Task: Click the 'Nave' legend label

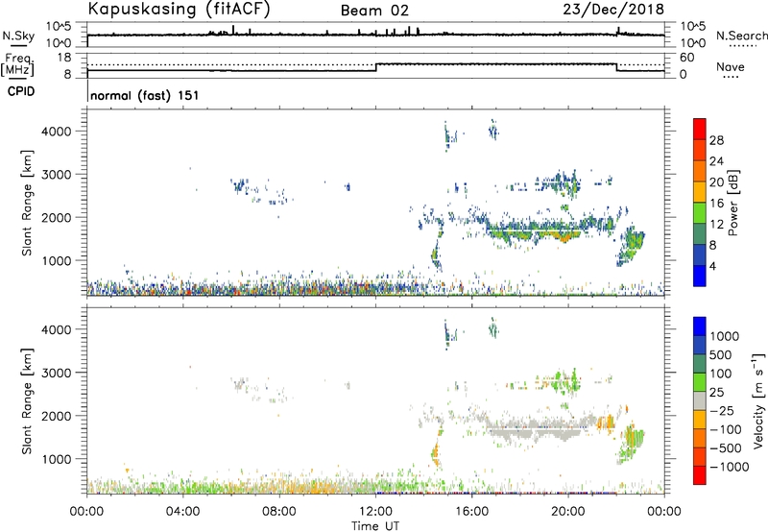Action: click(x=731, y=67)
